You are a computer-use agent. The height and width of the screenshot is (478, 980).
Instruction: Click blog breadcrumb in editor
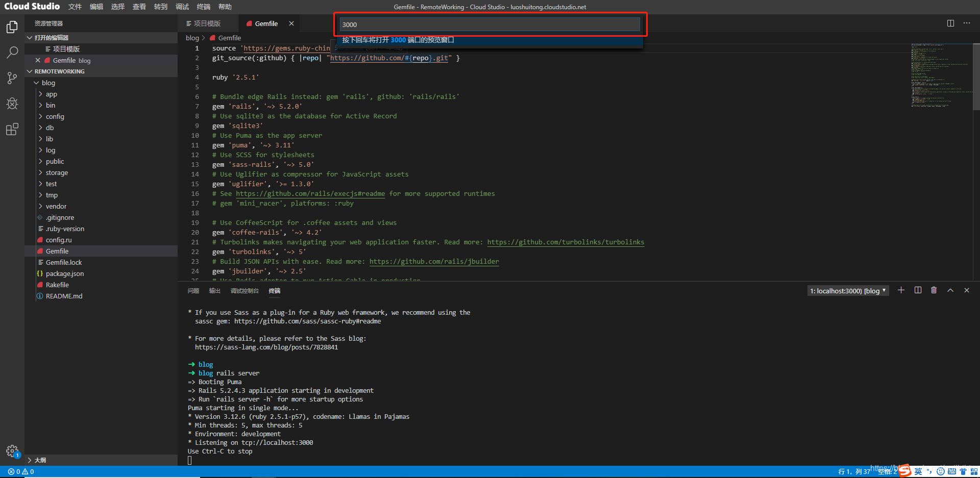click(192, 38)
